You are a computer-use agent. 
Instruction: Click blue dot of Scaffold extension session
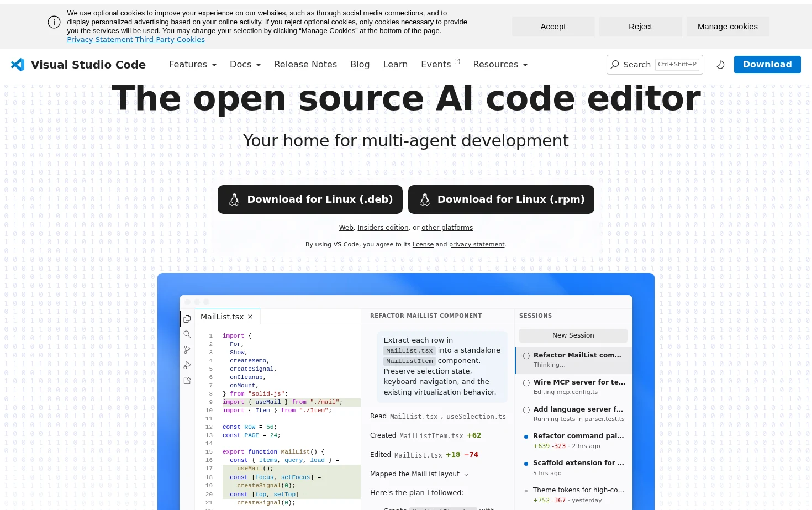pyautogui.click(x=526, y=464)
